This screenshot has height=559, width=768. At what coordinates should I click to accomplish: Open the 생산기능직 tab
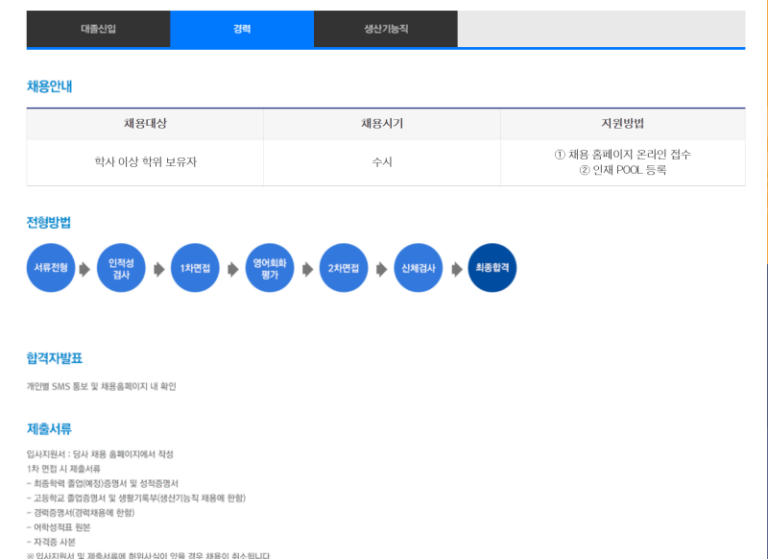pyautogui.click(x=385, y=29)
